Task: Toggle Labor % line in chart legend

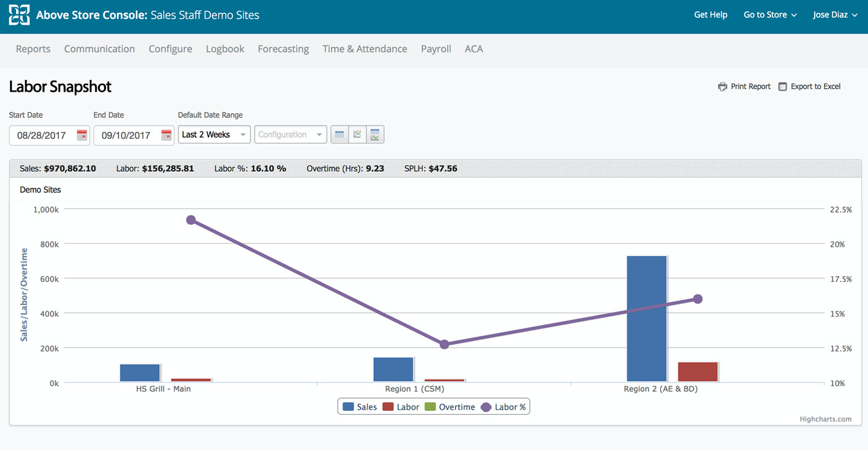Action: point(503,407)
